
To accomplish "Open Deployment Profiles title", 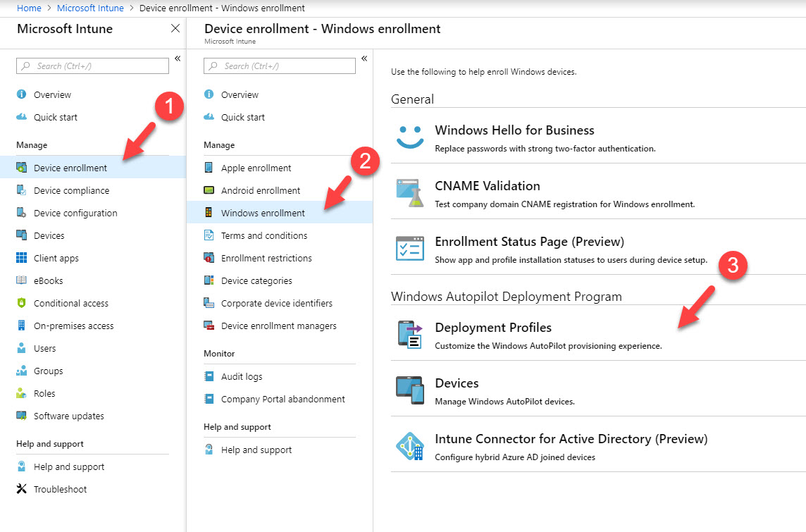I will 493,328.
